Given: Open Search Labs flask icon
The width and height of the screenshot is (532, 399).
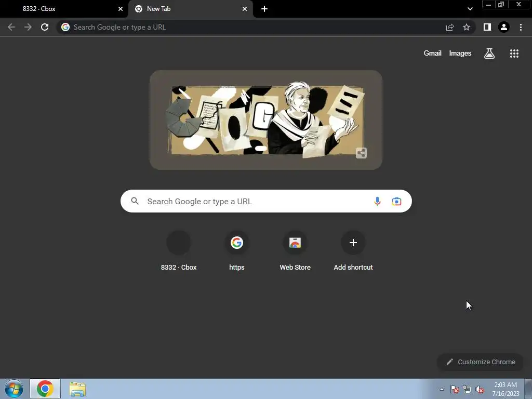Looking at the screenshot, I should 489,54.
